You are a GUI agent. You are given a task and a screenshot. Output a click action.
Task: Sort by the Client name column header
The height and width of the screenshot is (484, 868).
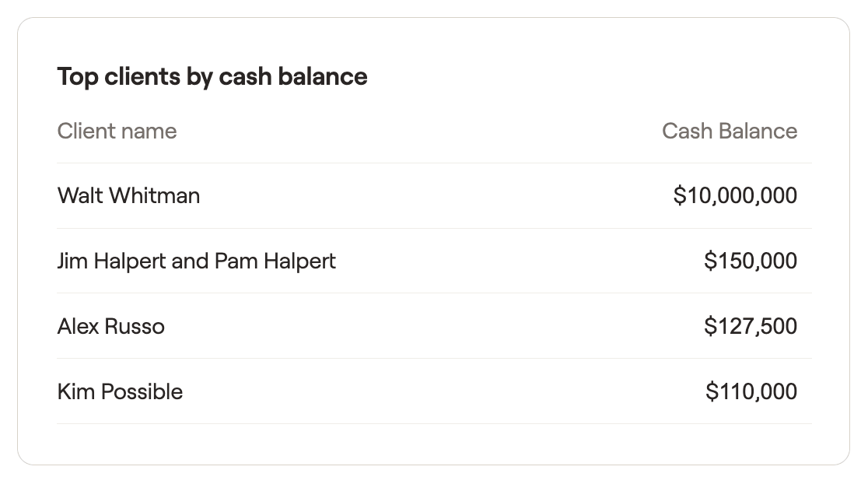click(x=117, y=132)
